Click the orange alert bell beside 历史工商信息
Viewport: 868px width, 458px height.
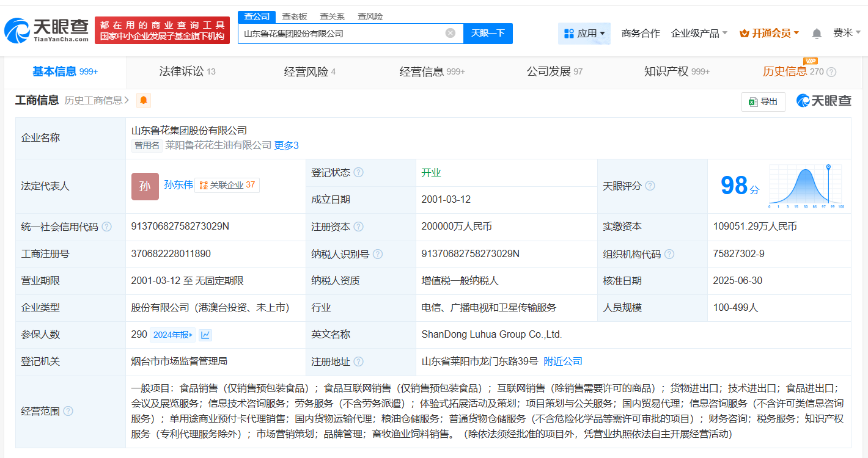click(x=144, y=101)
